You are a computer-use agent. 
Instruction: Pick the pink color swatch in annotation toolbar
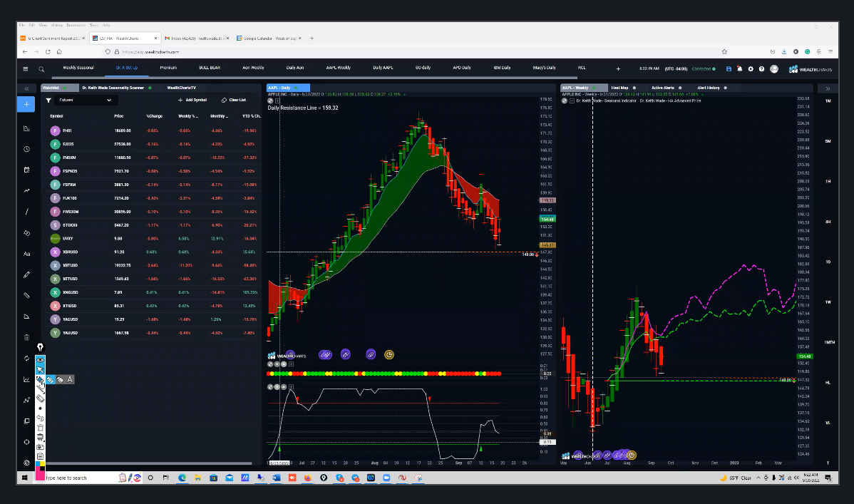[41, 475]
